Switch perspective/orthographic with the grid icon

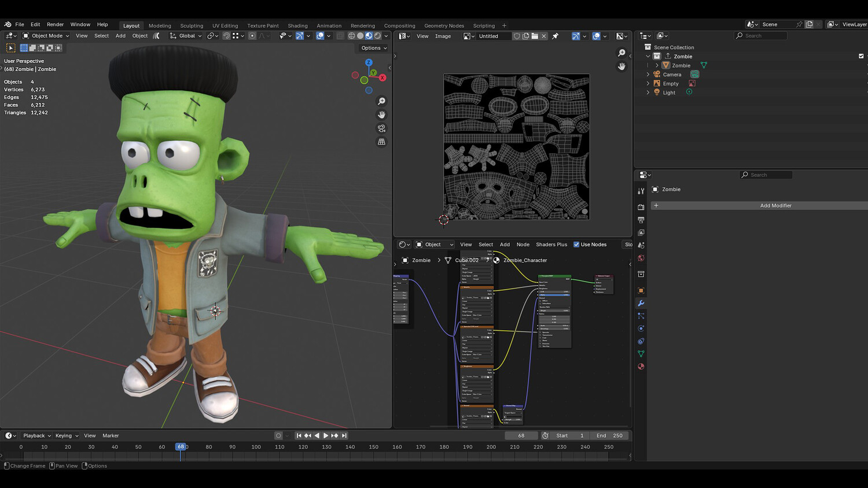click(381, 142)
